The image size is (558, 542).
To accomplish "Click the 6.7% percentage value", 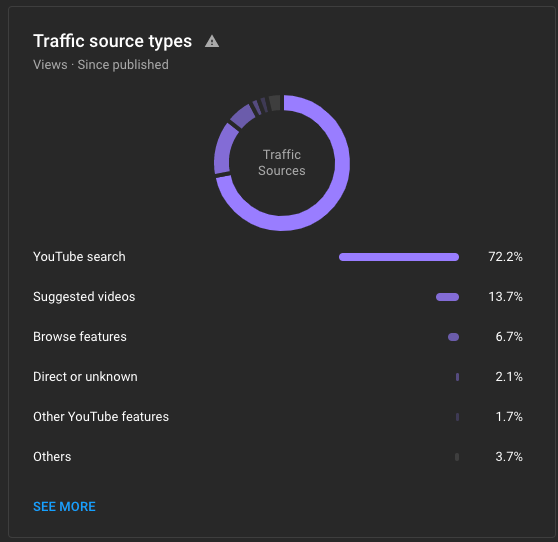I will pos(509,337).
